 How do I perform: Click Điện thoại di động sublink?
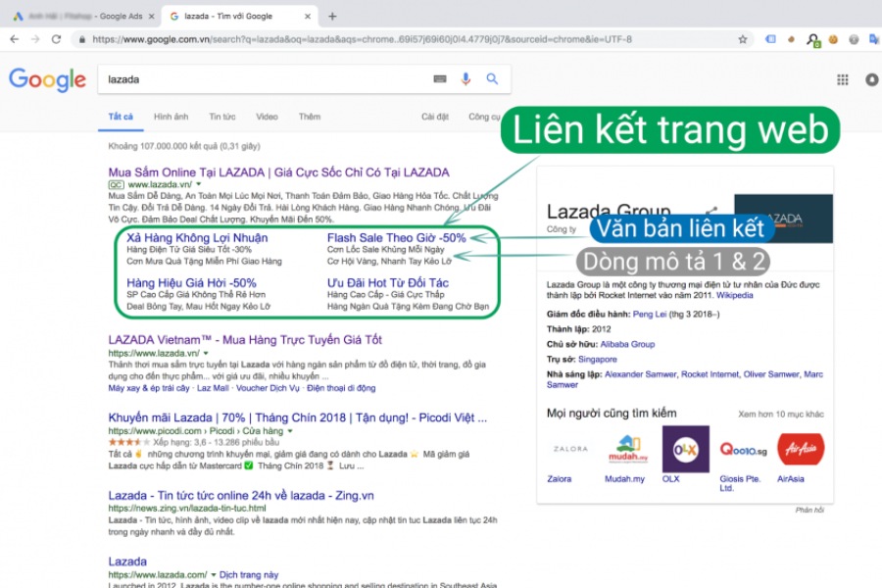341,388
